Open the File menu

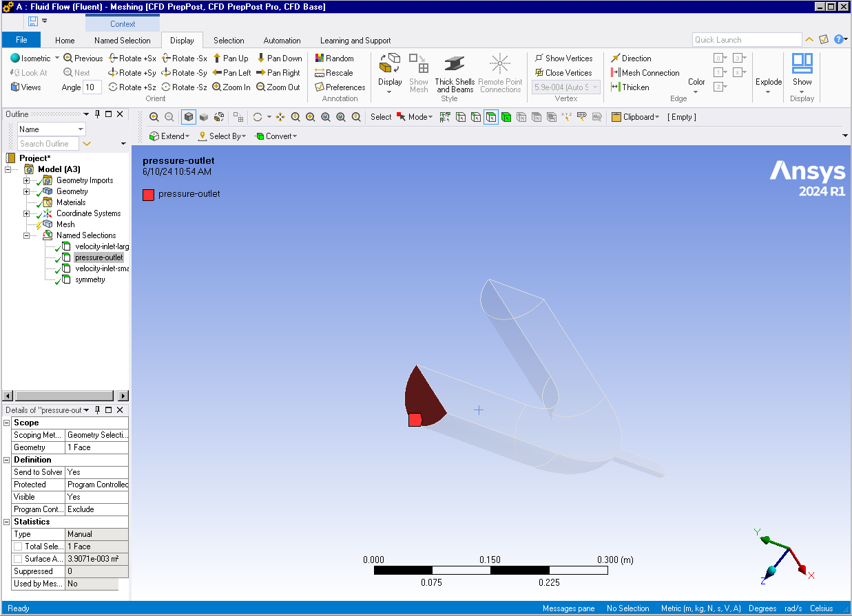click(x=21, y=40)
